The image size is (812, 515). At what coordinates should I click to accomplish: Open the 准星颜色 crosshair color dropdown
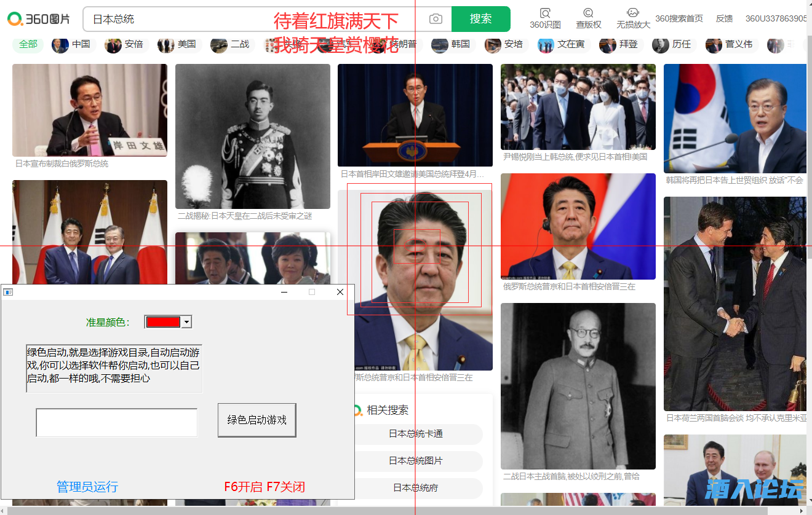(167, 321)
